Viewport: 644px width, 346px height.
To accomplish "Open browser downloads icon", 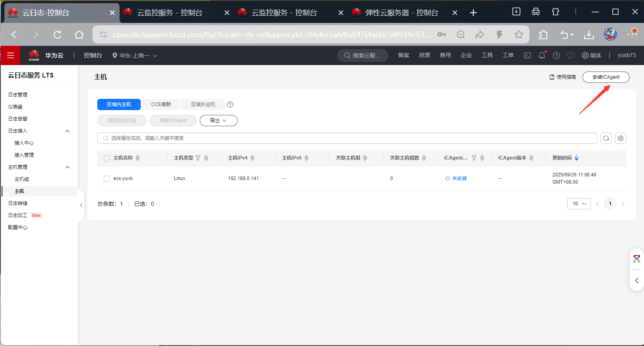I will coord(589,35).
